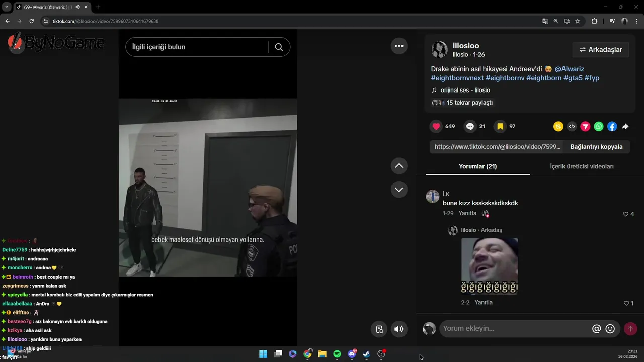Open more share options arrow

click(625, 127)
